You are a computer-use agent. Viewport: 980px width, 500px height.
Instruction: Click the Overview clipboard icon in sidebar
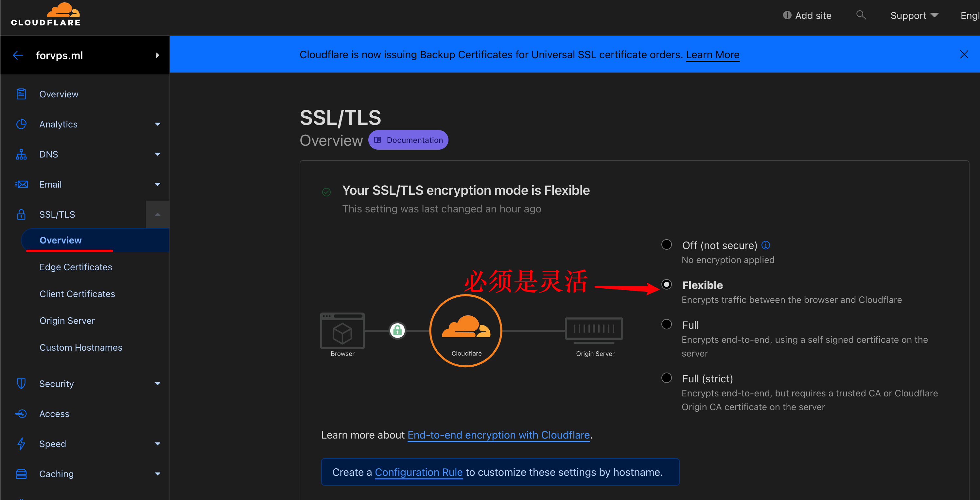pyautogui.click(x=21, y=94)
